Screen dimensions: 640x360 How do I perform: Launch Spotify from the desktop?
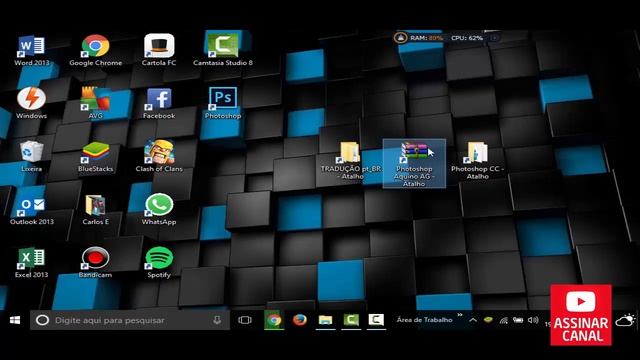[159, 263]
